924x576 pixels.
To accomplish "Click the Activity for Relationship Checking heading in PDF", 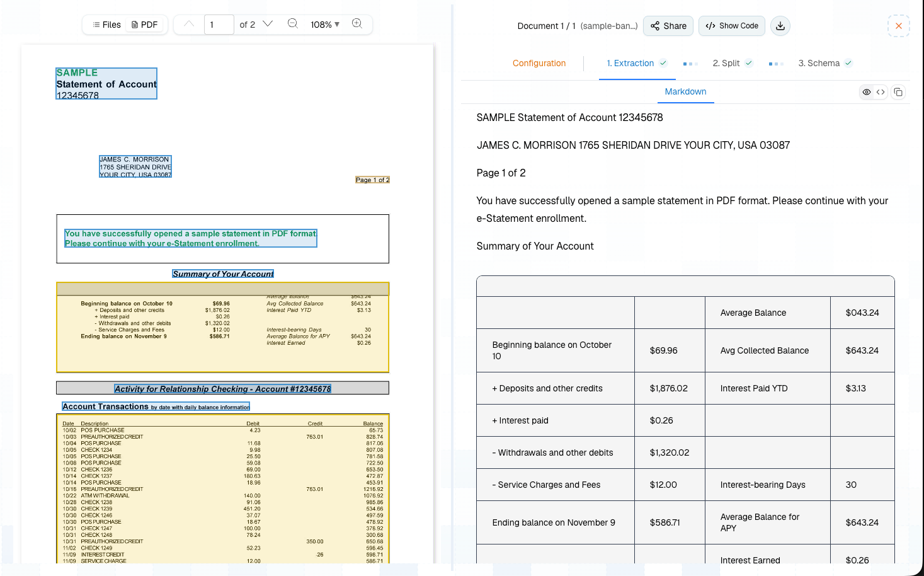I will point(222,389).
